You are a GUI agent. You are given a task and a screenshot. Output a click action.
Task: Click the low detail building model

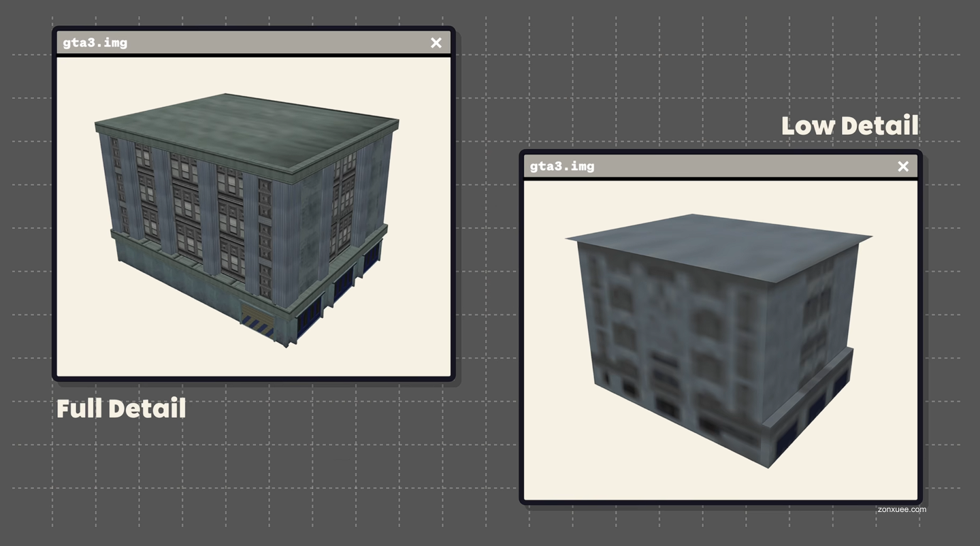pyautogui.click(x=719, y=341)
